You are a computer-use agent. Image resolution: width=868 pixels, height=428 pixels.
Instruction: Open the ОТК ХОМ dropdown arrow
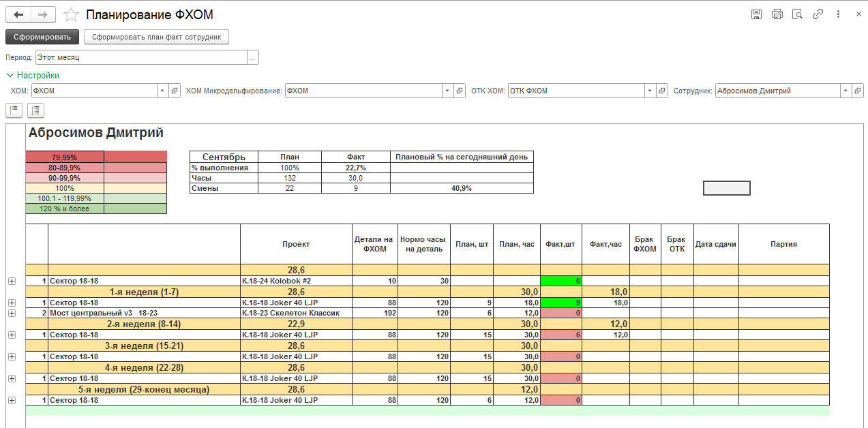[x=649, y=91]
